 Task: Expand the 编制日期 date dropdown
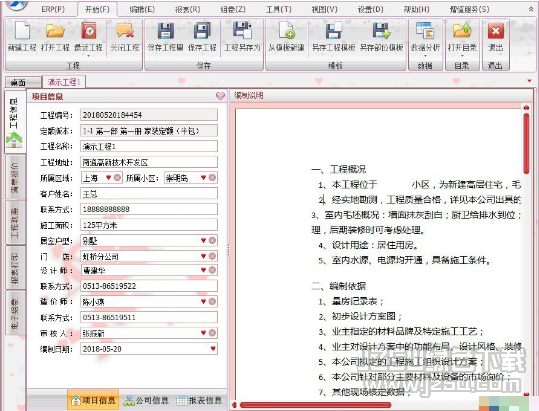point(213,348)
